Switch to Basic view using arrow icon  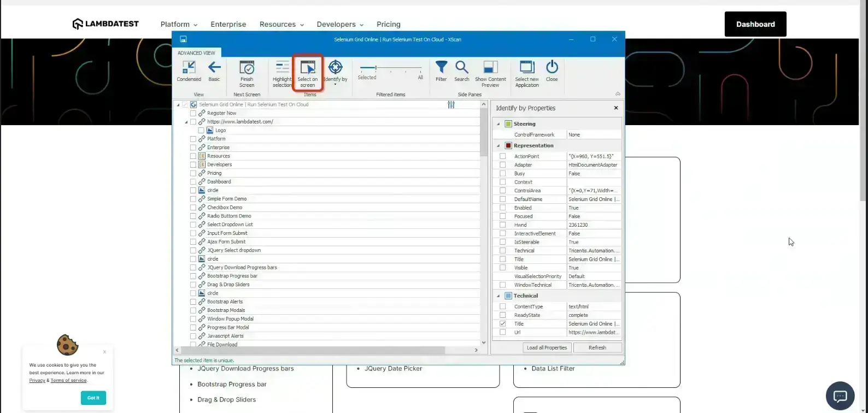point(214,68)
